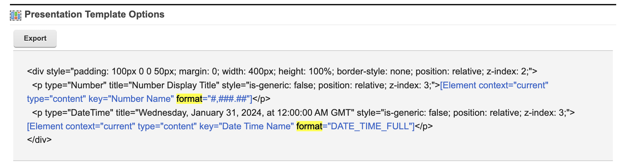Click the closing p tag after "DATE_TIME_FULL"
This screenshot has height=166, width=644.
click(424, 126)
